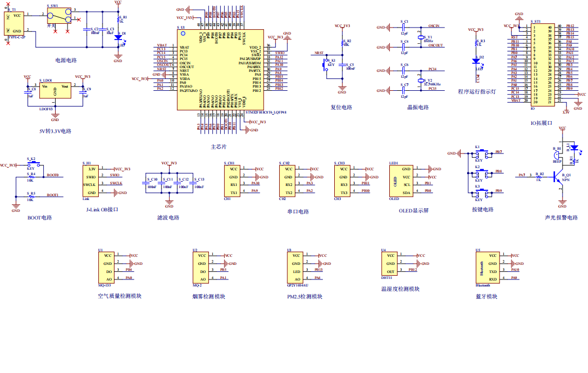Click the 'BOOT1' net label in BOOT circuit
The image size is (588, 373).
[52, 195]
